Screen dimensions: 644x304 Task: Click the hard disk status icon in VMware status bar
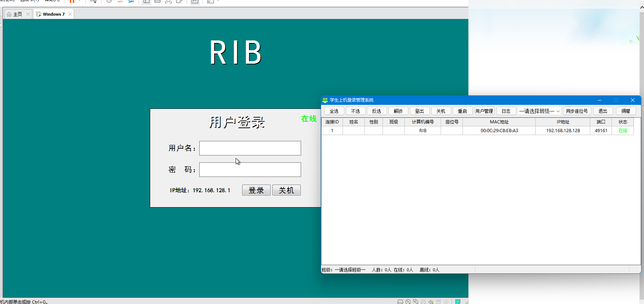pyautogui.click(x=400, y=302)
